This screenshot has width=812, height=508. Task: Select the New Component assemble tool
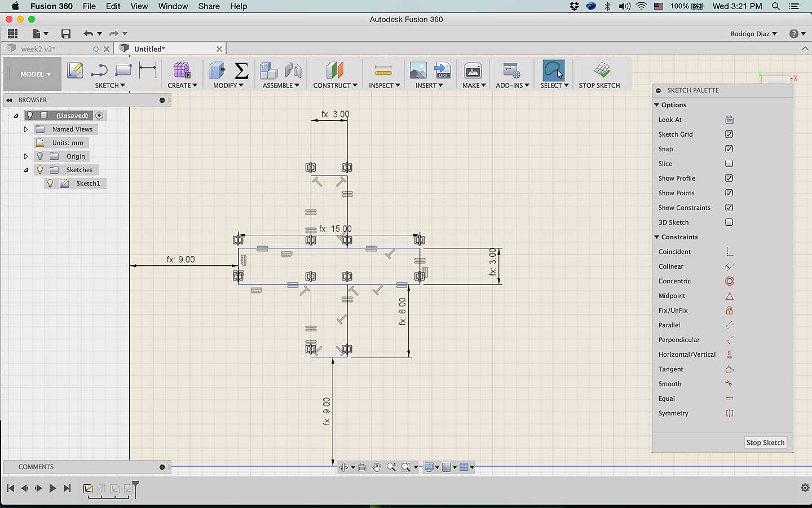click(268, 71)
